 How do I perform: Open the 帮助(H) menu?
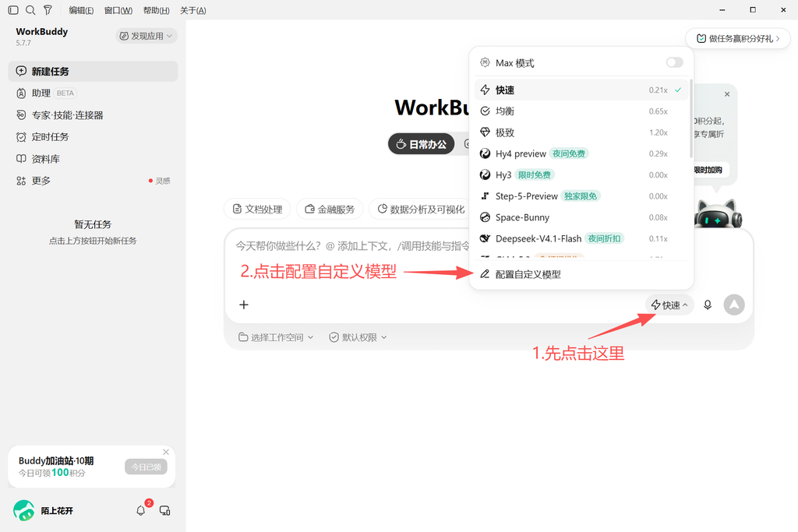156,10
